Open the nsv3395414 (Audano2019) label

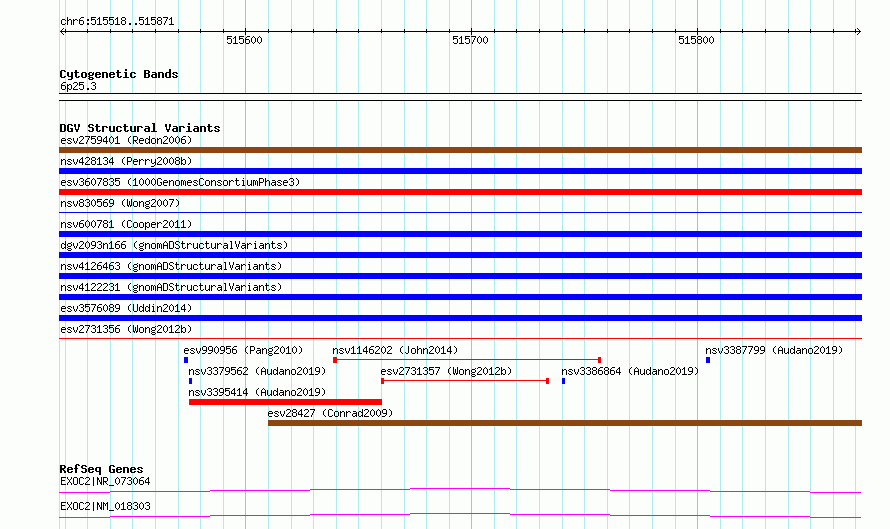257,392
